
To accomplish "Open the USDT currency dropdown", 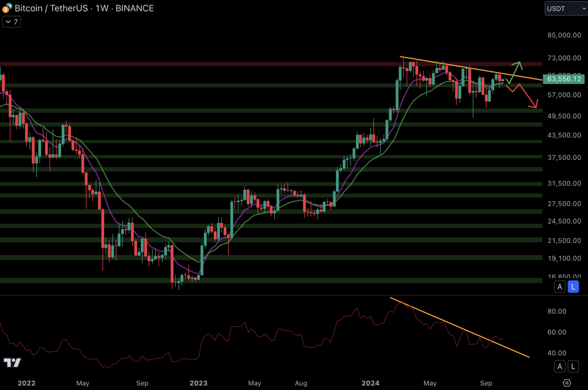I will [x=565, y=8].
